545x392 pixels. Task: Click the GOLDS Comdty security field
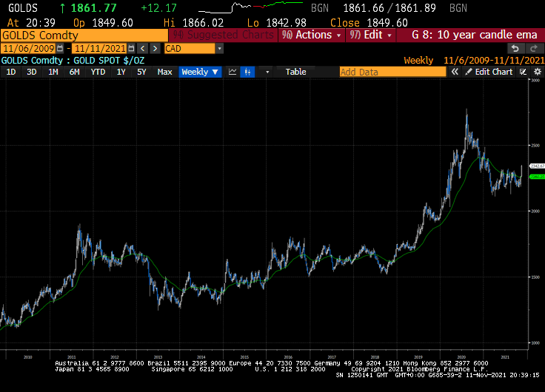(84, 36)
